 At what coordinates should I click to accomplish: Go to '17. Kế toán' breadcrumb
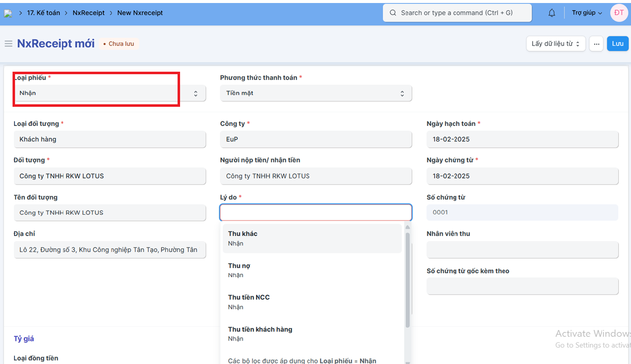[43, 13]
